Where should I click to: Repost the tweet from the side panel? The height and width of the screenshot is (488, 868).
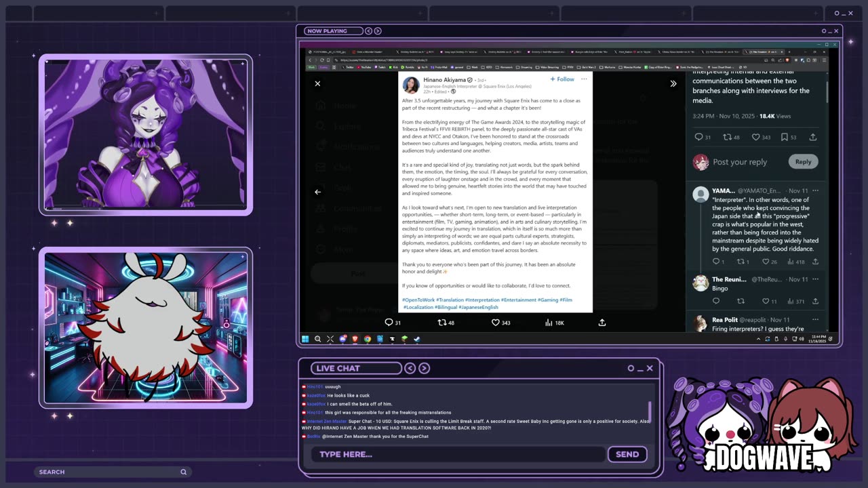coord(727,137)
